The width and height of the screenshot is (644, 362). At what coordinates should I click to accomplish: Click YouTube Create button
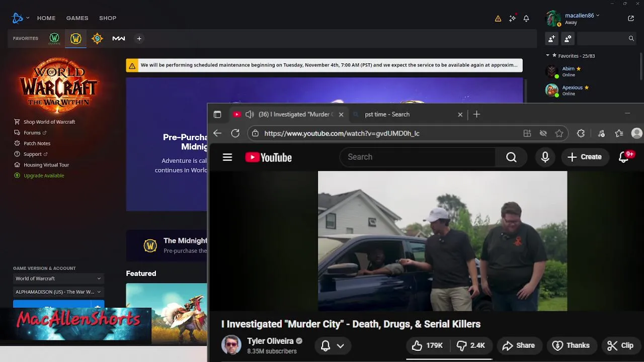[585, 157]
